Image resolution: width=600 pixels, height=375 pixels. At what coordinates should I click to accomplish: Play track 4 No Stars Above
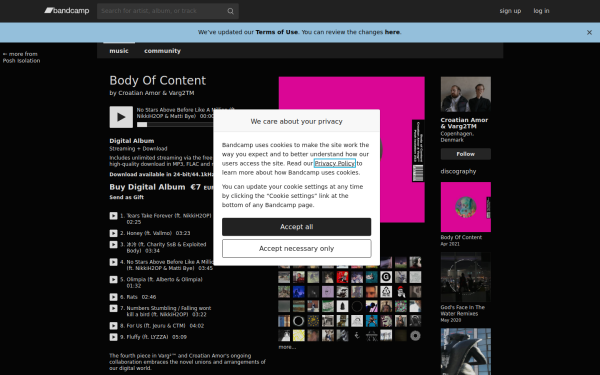[x=113, y=262]
